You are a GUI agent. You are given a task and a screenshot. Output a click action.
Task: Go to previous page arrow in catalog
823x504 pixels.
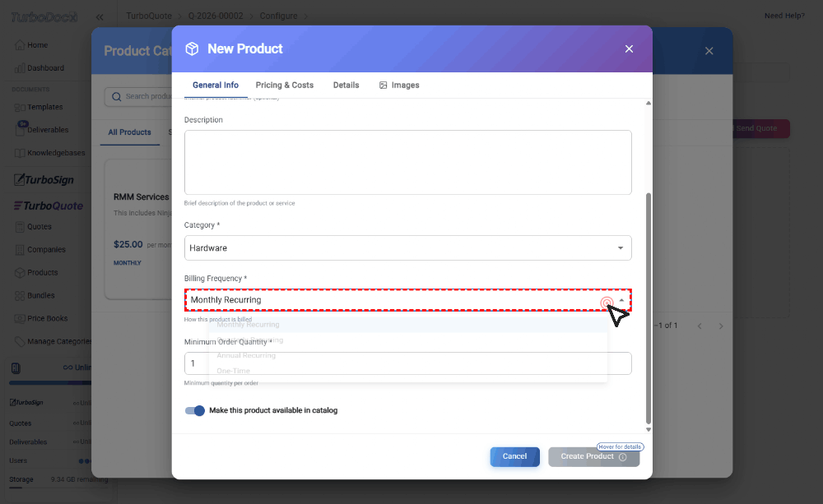pos(700,326)
